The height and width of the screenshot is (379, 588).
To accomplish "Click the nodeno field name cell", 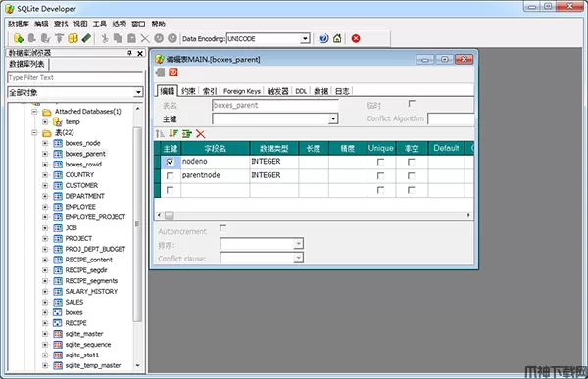I will click(x=216, y=162).
